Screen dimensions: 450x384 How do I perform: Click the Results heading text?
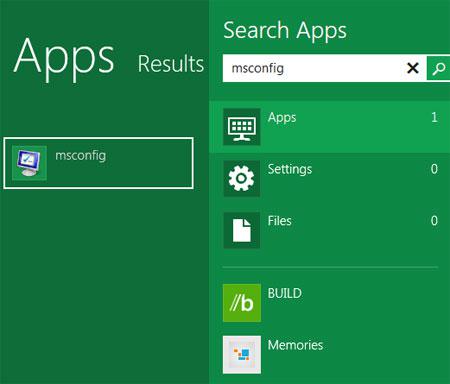click(x=171, y=64)
